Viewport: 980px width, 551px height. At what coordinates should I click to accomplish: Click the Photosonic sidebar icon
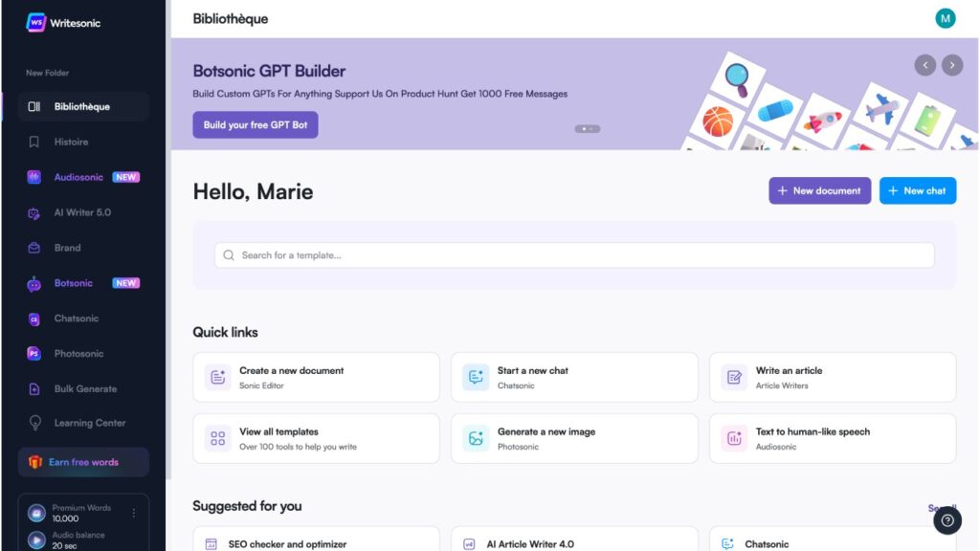click(33, 354)
